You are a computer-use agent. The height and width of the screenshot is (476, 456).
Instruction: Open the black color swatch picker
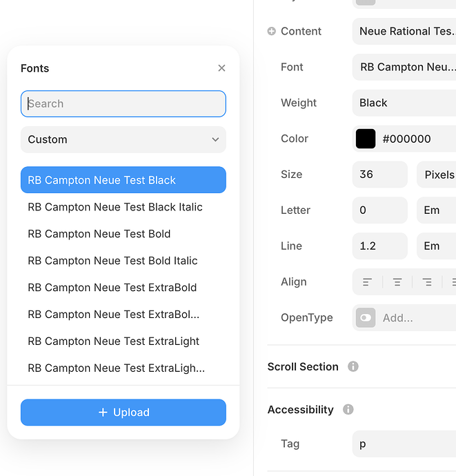[366, 139]
